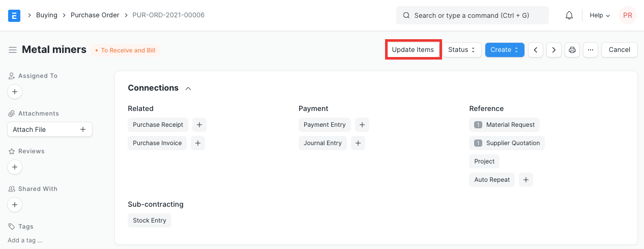644x249 pixels.
Task: Click the Update Items button
Action: click(x=413, y=50)
